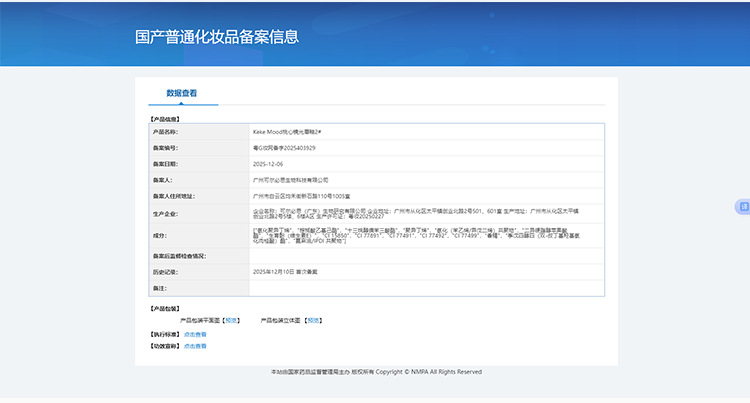750x403 pixels.
Task: Click the 备案人住所地址 row label
Action: (174, 196)
